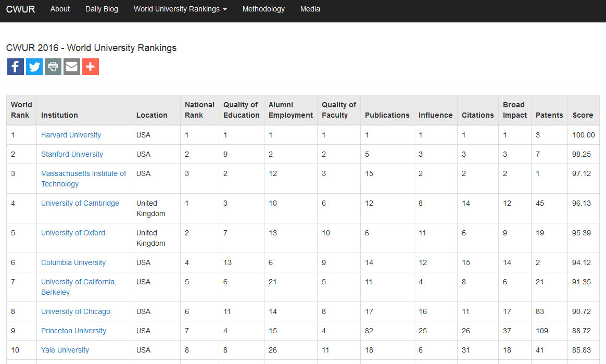The height and width of the screenshot is (364, 606).
Task: Click the National Rank column header
Action: 199,110
